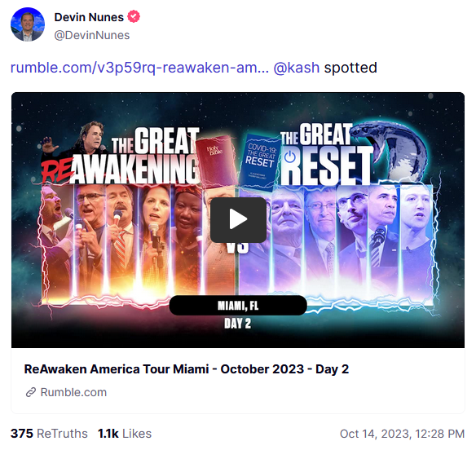Image resolution: width=476 pixels, height=450 pixels.
Task: Click The Great ReAwakening title graphic
Action: (121, 155)
